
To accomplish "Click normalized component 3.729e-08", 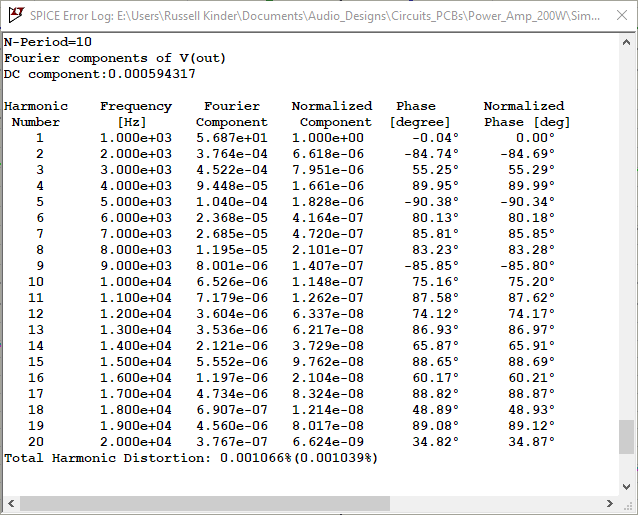I will 328,346.
